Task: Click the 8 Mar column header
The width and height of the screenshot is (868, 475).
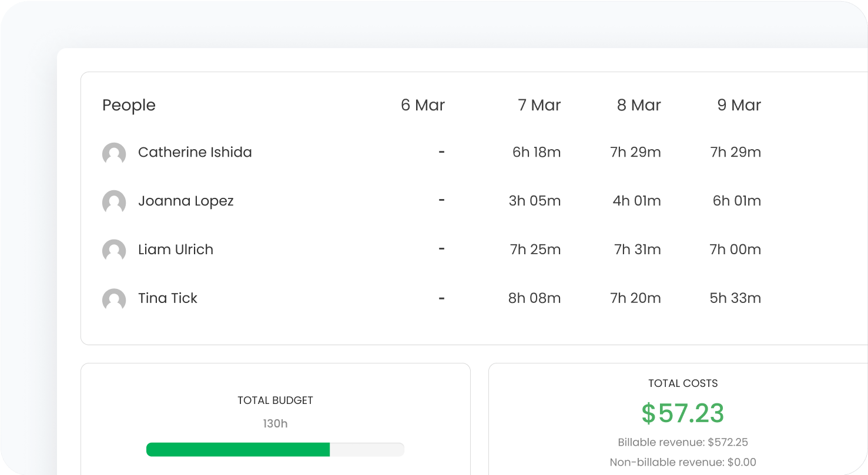Action: tap(639, 105)
